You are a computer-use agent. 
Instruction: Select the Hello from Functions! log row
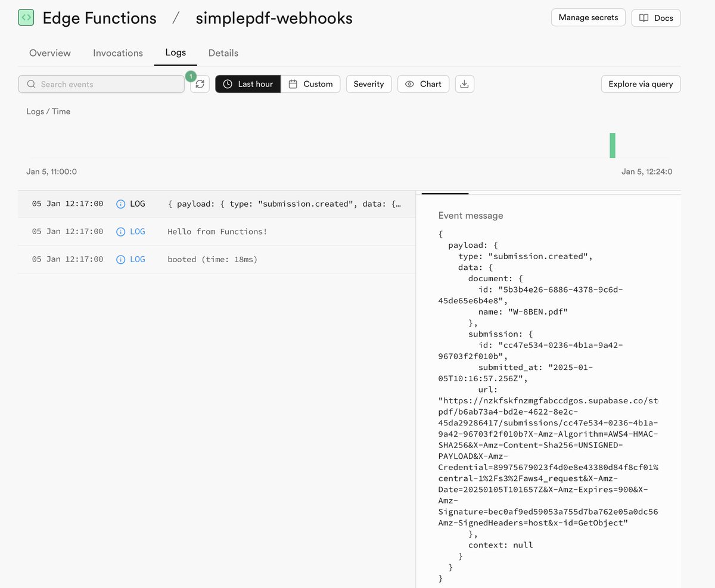tap(217, 231)
